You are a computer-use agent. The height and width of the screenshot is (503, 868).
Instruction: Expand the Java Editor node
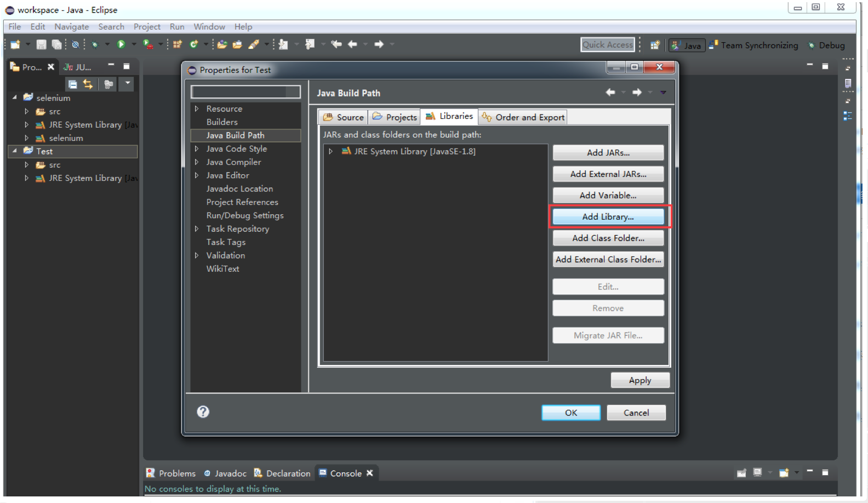[197, 175]
